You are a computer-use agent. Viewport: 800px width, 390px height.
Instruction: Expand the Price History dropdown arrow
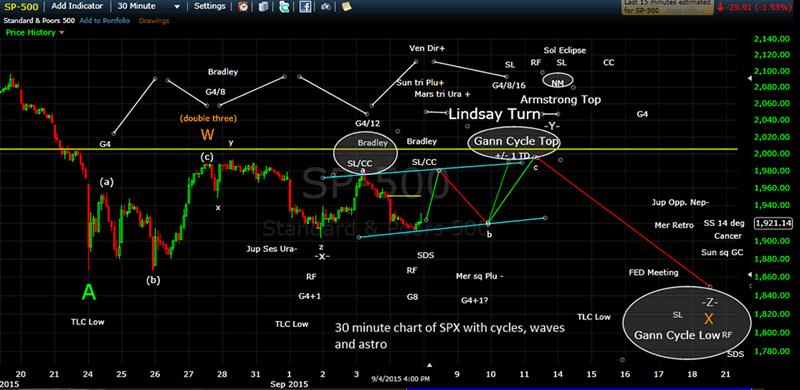(62, 33)
